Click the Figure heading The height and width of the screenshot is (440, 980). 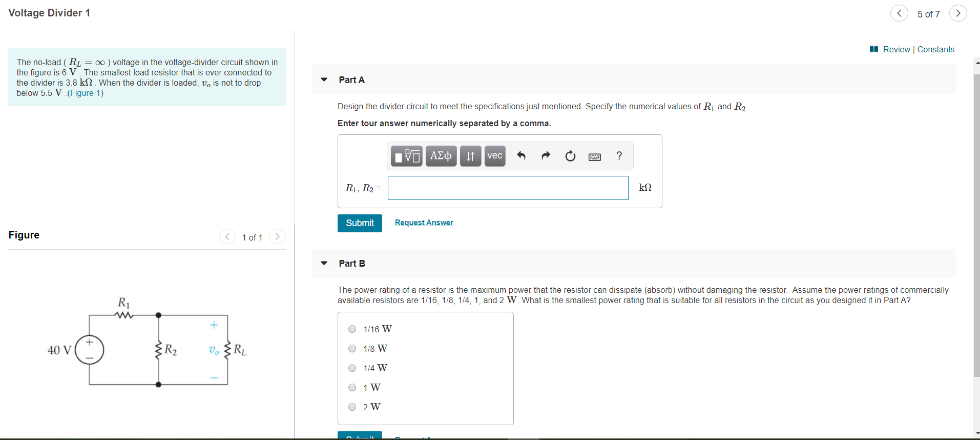tap(24, 235)
